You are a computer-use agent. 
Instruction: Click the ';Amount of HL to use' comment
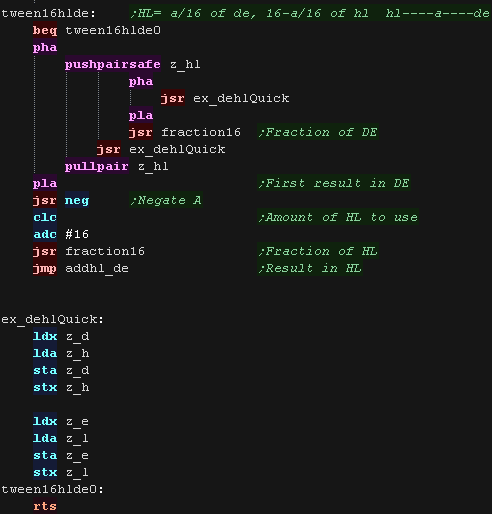click(338, 217)
